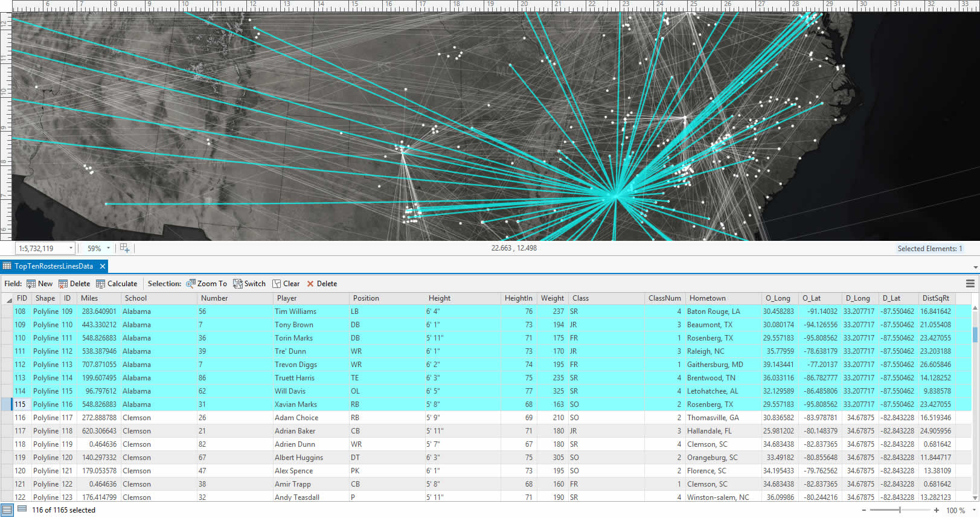Select the Weight column header
Image resolution: width=980 pixels, height=518 pixels.
click(552, 298)
